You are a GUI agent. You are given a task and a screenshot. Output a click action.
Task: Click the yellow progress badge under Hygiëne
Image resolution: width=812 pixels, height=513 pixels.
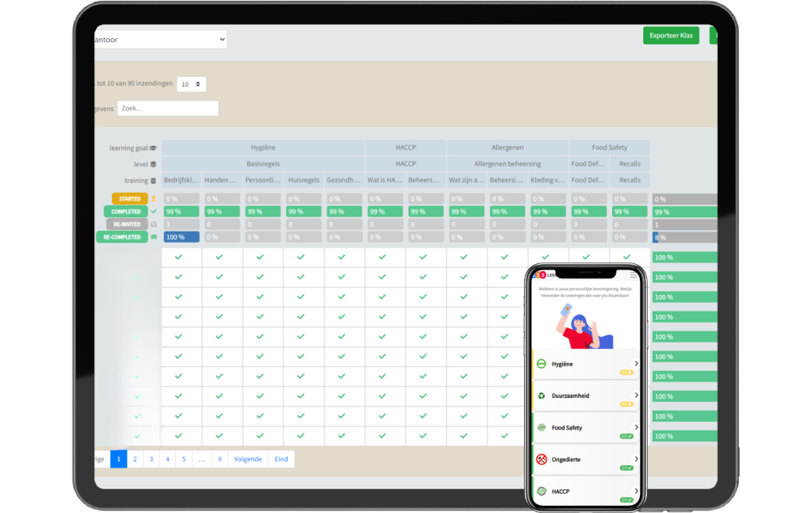tap(626, 373)
